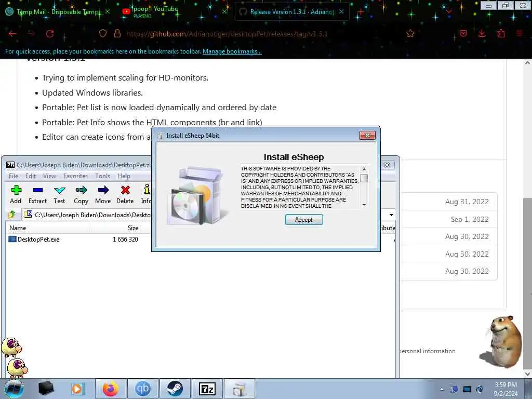Screen dimensions: 532x399
Task: Open 7-Zip File menu
Action: point(14,176)
